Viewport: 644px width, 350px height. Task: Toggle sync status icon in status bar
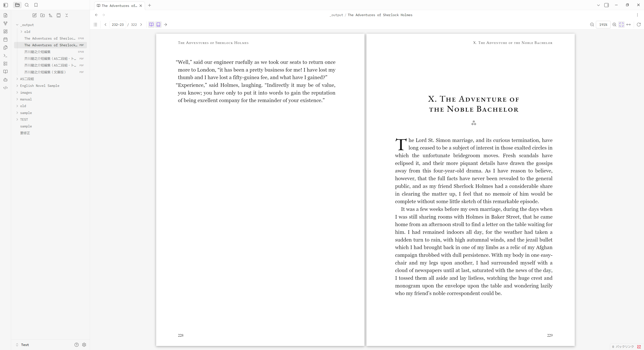tap(639, 347)
